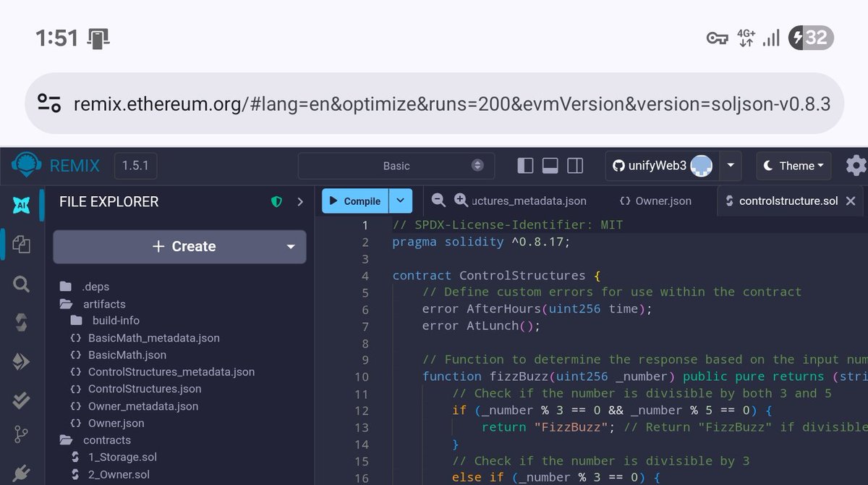This screenshot has height=485, width=868.
Task: Click the 1.5.1 version badge
Action: pyautogui.click(x=135, y=166)
